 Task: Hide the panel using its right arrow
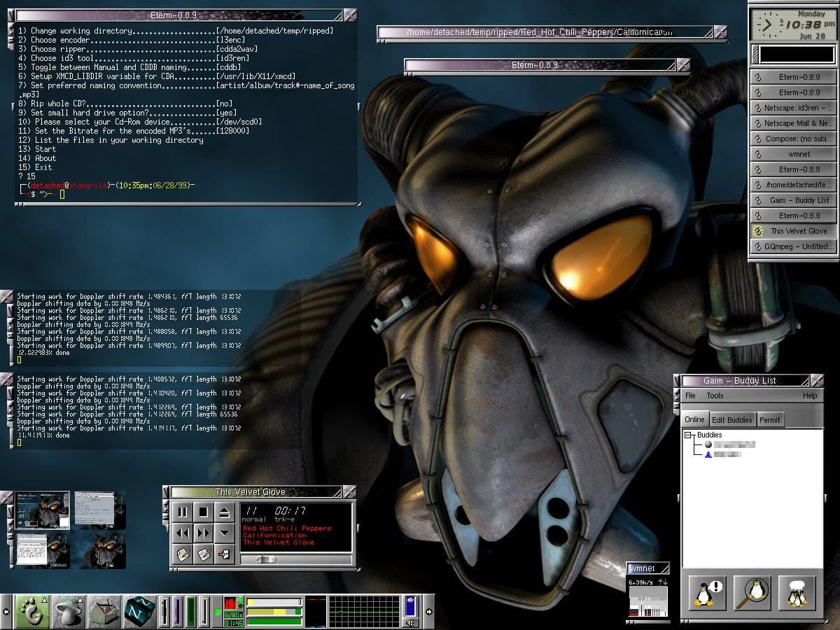[429, 612]
